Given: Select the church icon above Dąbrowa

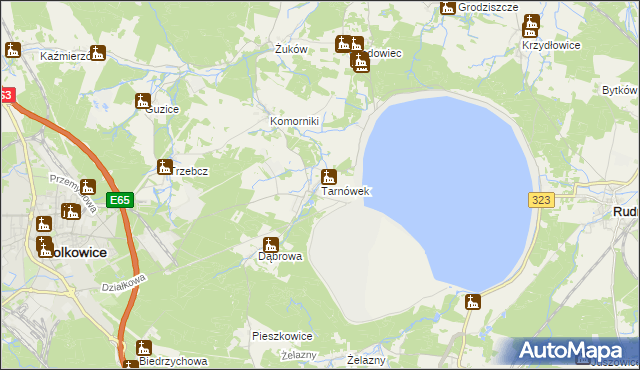Looking at the screenshot, I should [271, 245].
